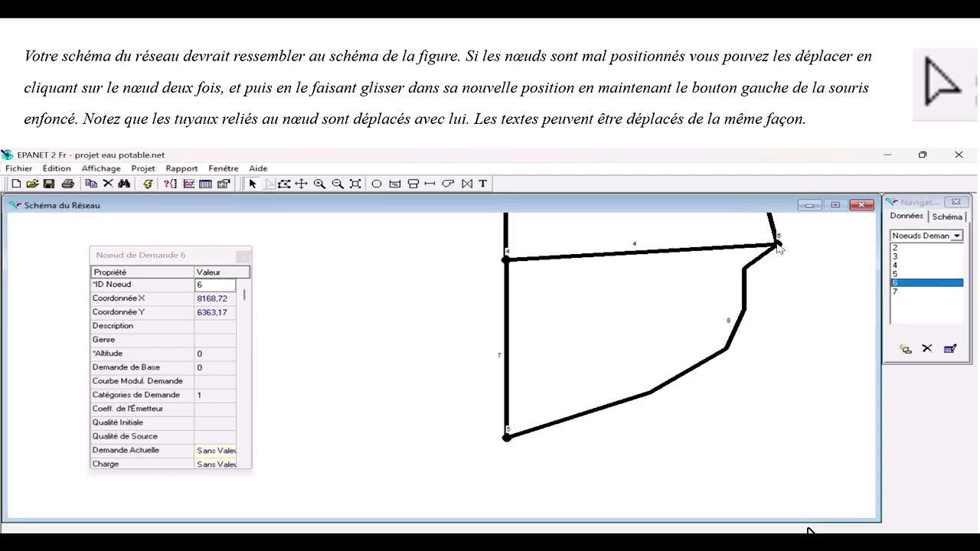Select the Add Label T tool
The image size is (980, 551).
[483, 184]
